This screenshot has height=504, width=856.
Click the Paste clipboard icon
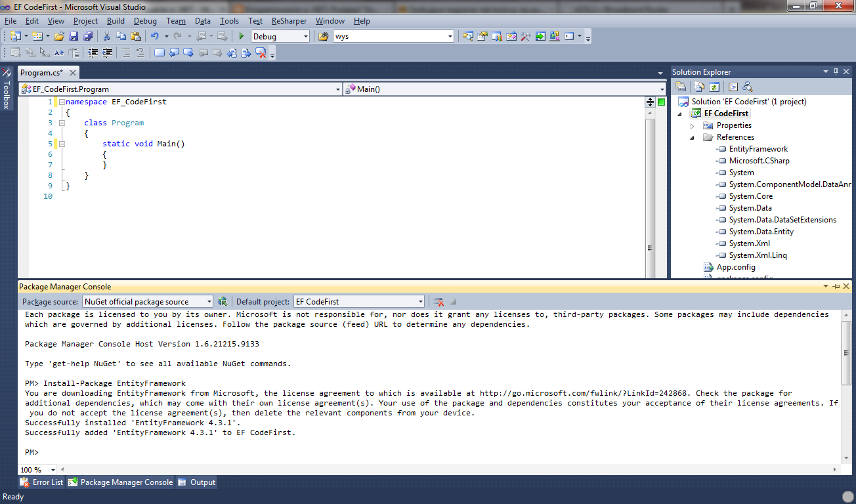pos(136,36)
